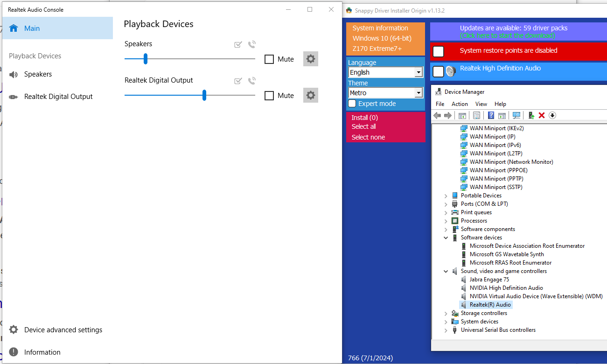Click the Speakers volume slider handle
607x364 pixels.
coord(146,59)
